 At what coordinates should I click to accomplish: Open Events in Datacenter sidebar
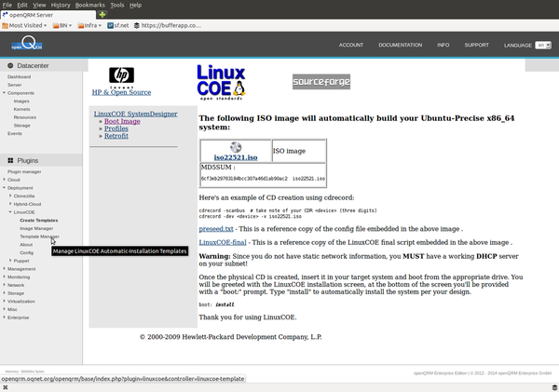pyautogui.click(x=15, y=133)
